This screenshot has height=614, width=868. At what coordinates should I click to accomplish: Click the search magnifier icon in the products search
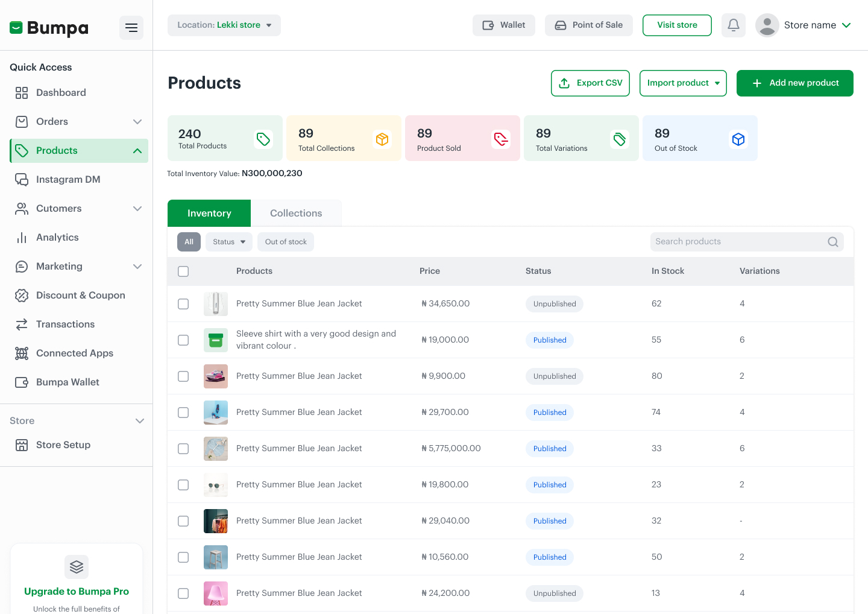coord(832,242)
